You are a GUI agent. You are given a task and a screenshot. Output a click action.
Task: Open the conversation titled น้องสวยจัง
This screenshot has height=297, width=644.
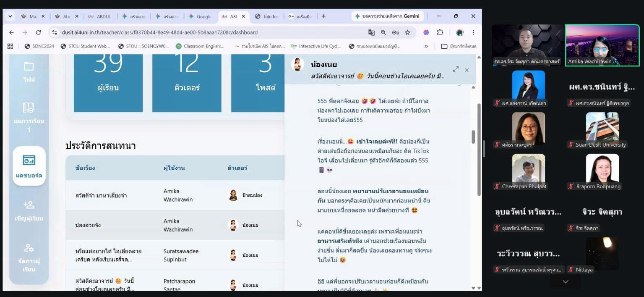[x=88, y=225]
